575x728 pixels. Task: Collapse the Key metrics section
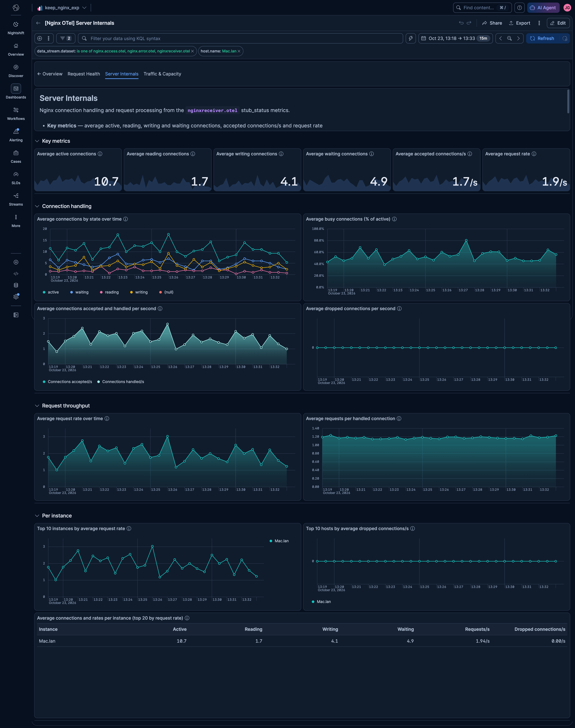point(37,141)
